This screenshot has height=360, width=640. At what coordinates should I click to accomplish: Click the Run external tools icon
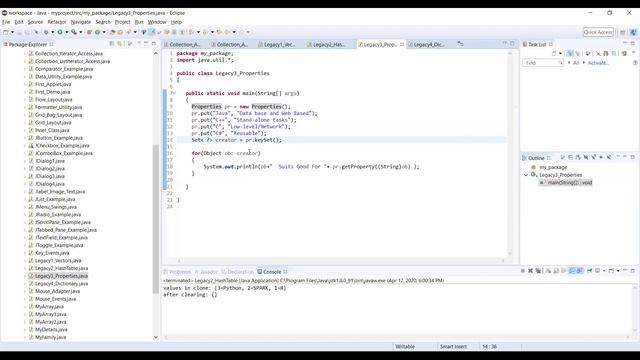click(x=73, y=32)
